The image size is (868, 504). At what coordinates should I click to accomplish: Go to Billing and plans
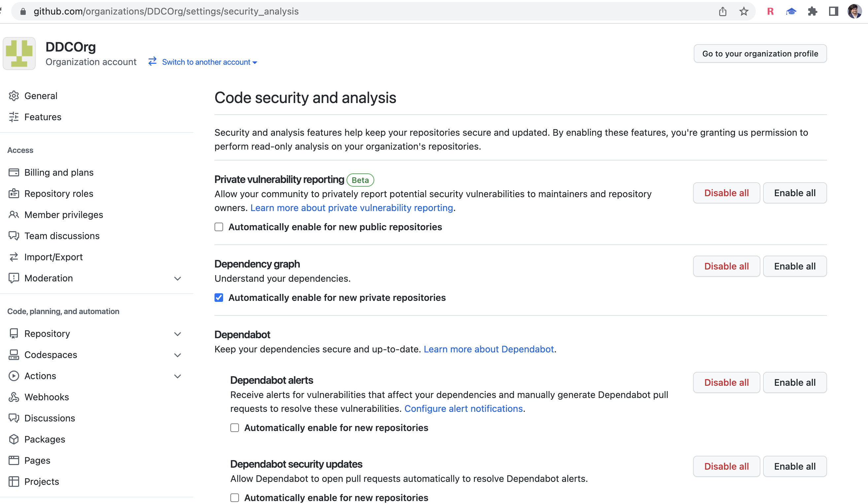pyautogui.click(x=59, y=172)
